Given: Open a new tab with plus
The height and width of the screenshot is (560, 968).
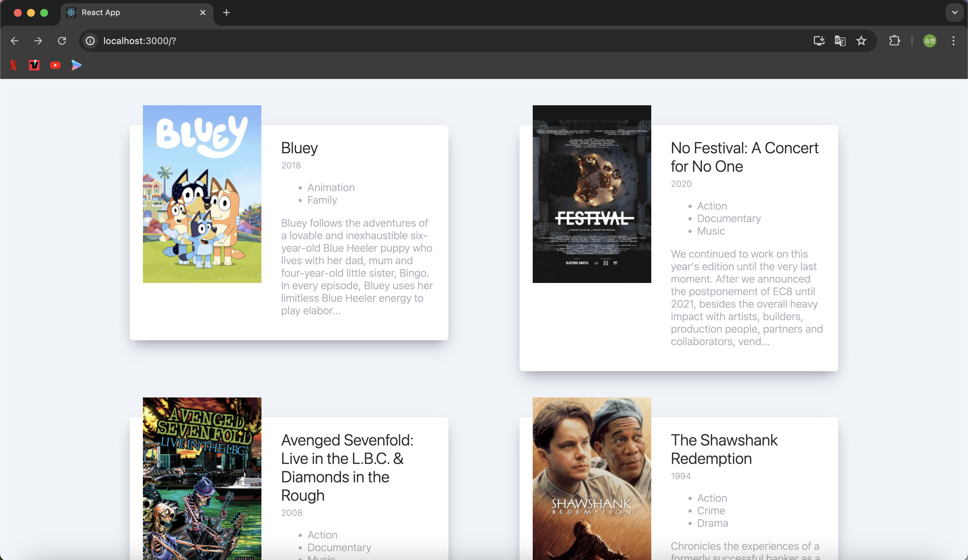Looking at the screenshot, I should tap(227, 13).
